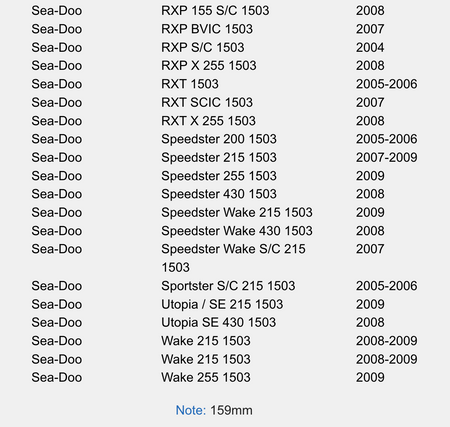
Task: Click the blue Note: label
Action: 191,410
